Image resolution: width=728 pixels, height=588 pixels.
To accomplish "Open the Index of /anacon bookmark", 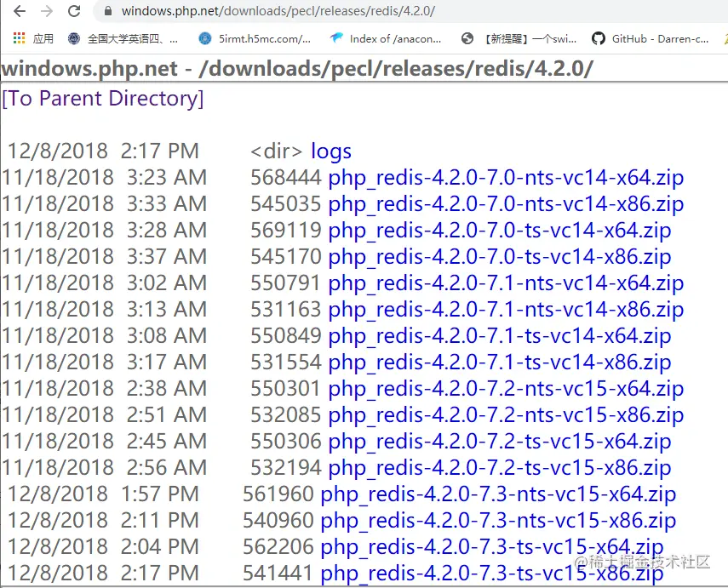I will (386, 38).
